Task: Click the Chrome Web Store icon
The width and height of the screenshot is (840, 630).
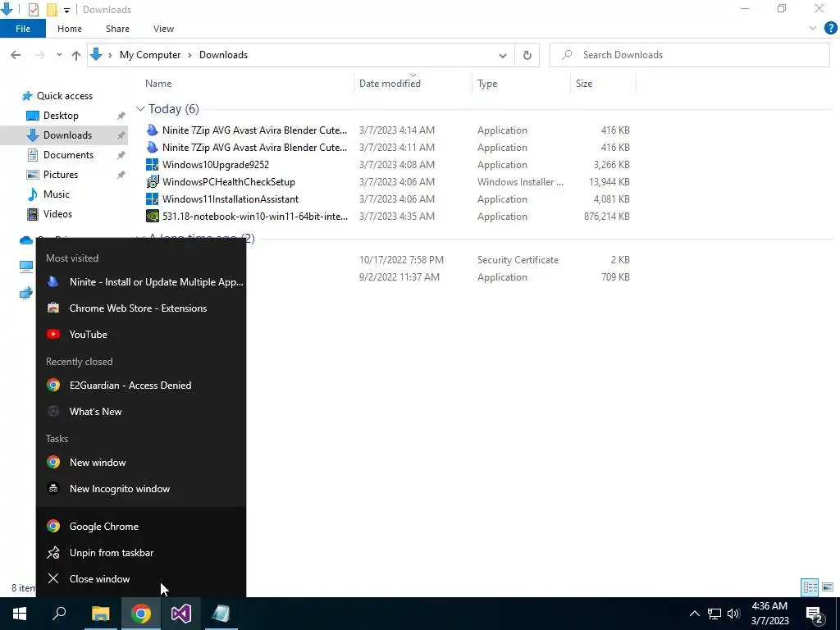Action: tap(53, 308)
